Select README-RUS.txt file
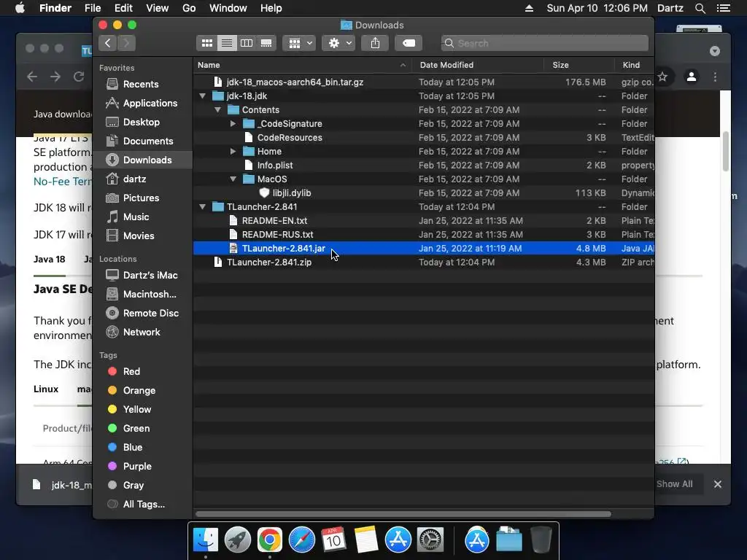Screen dimensions: 747x560 click(x=424, y=235)
